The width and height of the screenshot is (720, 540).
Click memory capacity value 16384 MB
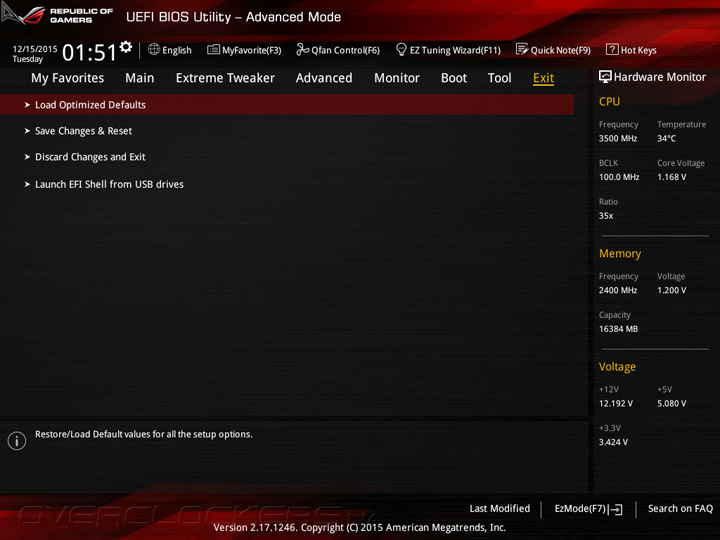(619, 329)
